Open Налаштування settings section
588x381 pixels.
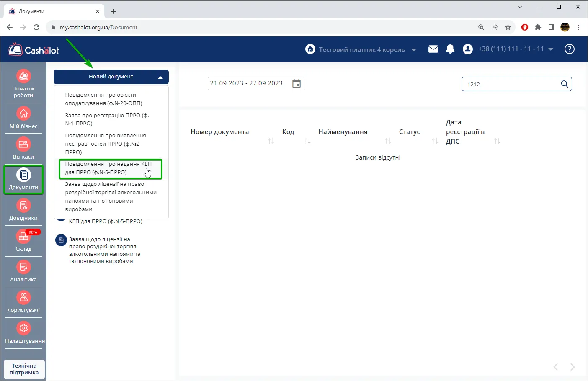click(x=24, y=333)
